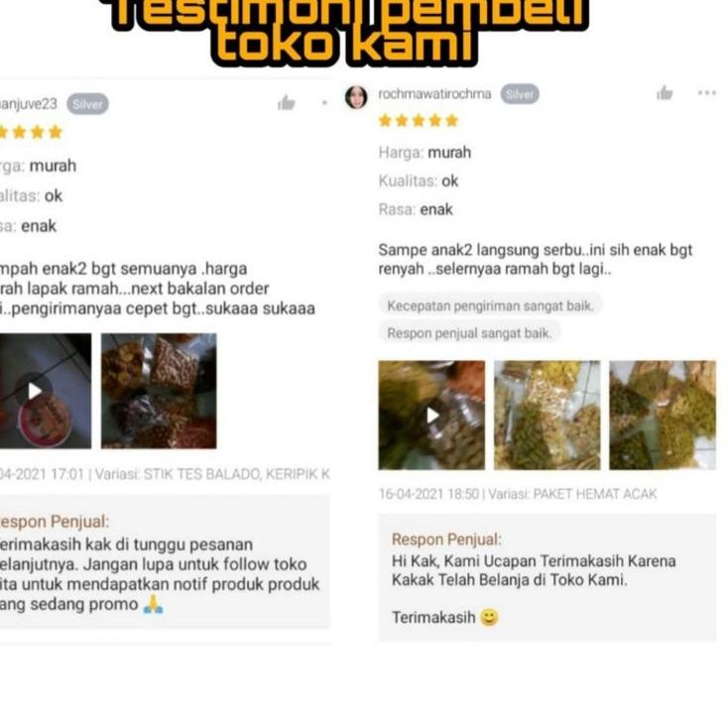
Task: Like the left review with thumbs-up icon
Action: point(286,102)
